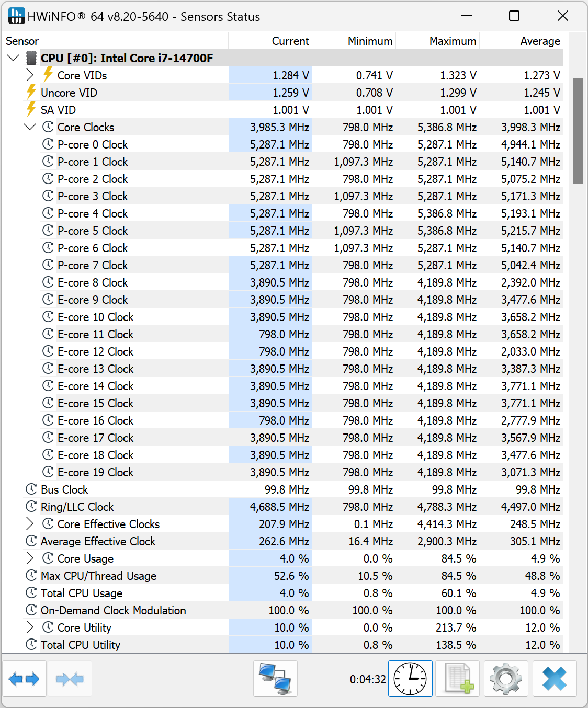Image resolution: width=588 pixels, height=708 pixels.
Task: Collapse the CPU [#0] Intel Core i7-14700F group
Action: tap(14, 58)
